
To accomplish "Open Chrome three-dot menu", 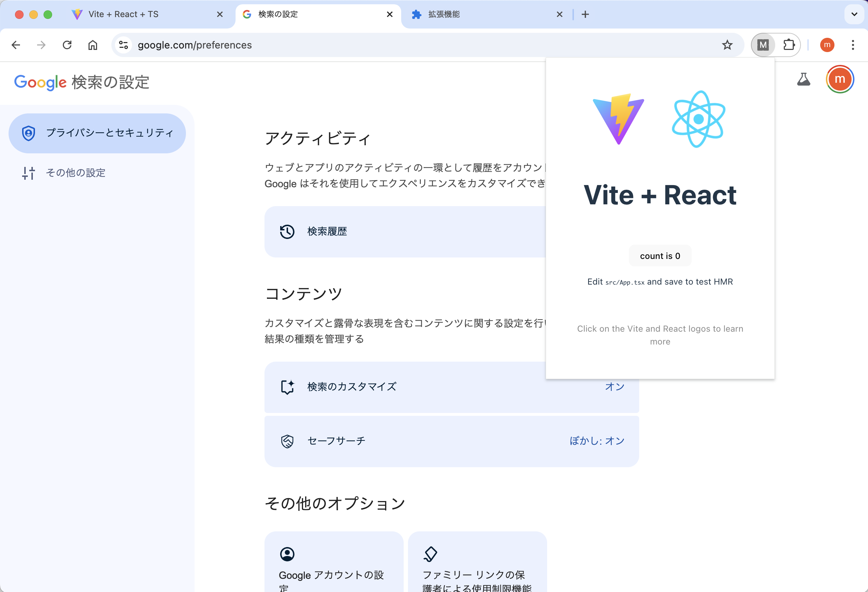I will [853, 45].
